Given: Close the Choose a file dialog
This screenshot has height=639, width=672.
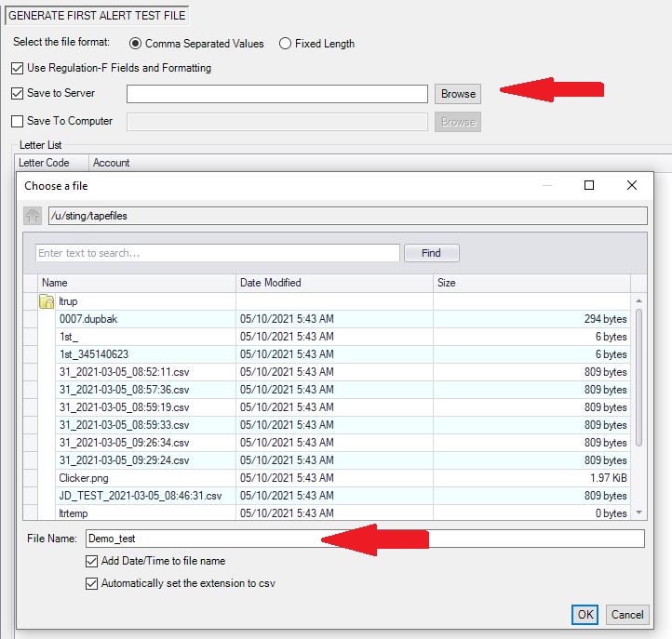Looking at the screenshot, I should pos(632,185).
